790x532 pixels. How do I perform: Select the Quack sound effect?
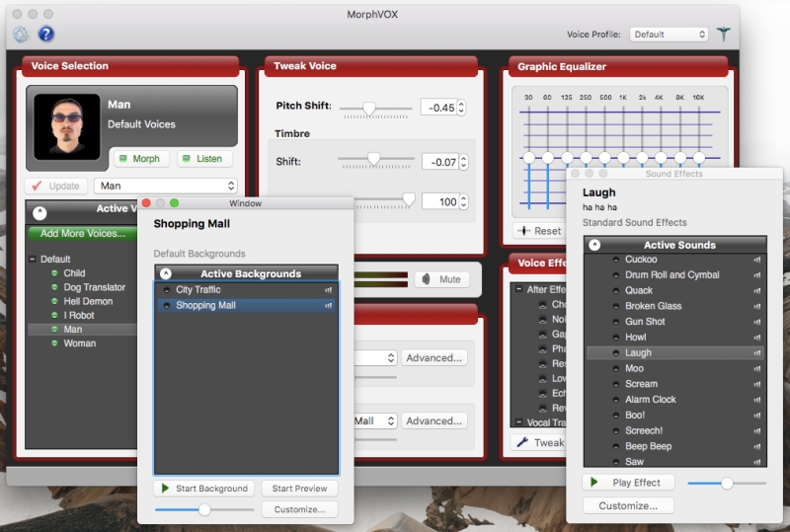pos(638,291)
